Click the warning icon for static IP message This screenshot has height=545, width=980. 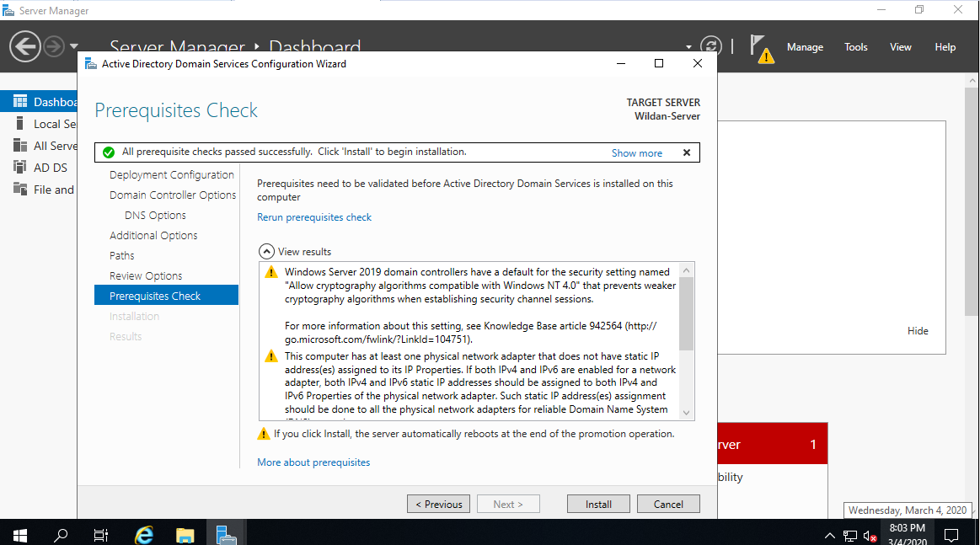pos(270,356)
